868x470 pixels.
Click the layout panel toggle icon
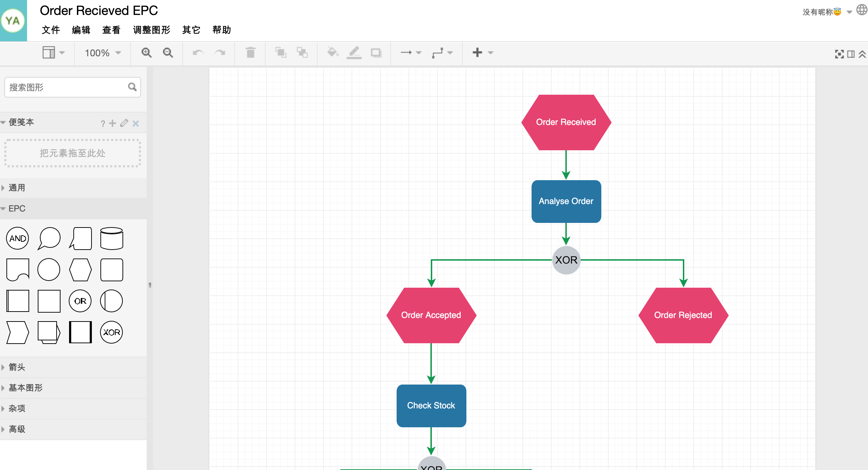tap(851, 53)
